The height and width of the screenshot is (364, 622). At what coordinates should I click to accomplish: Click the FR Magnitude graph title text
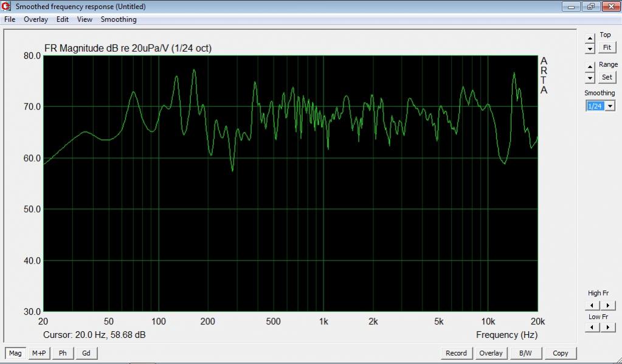click(x=128, y=49)
